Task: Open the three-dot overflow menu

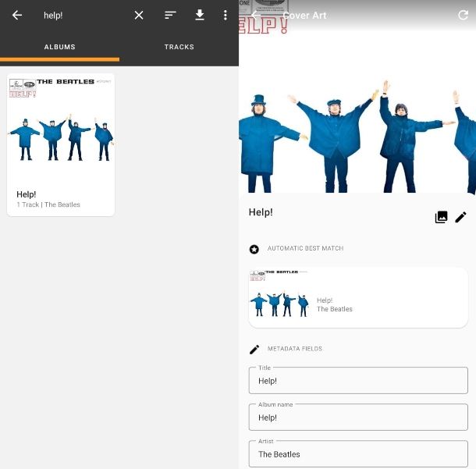Action: pos(226,15)
